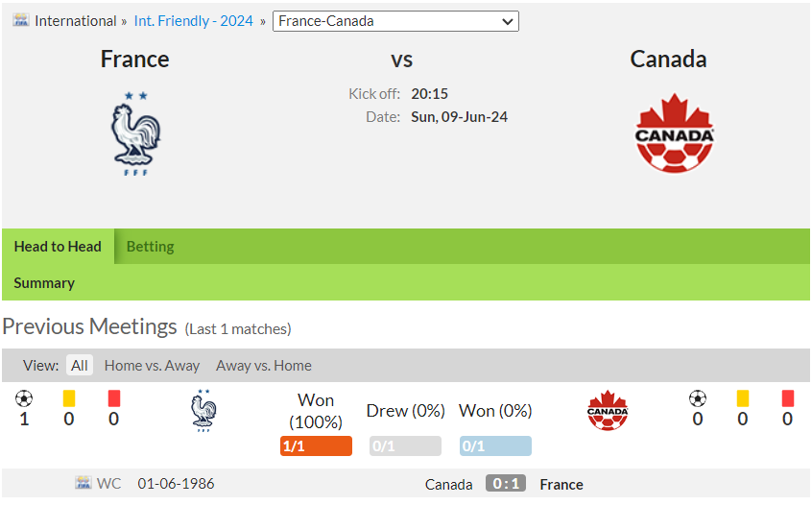Click Canada's yellow card icon
Viewport: 812px width, 505px height.
tap(743, 398)
